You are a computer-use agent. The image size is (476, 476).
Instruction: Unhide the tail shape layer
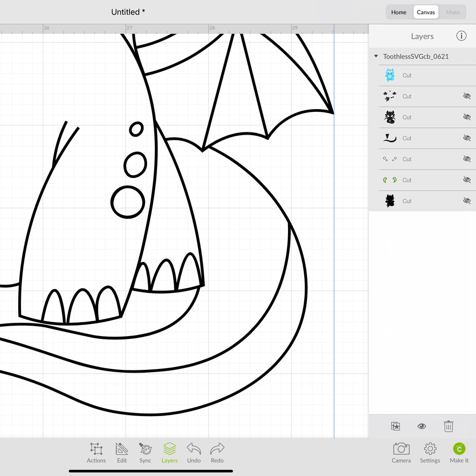[466, 138]
